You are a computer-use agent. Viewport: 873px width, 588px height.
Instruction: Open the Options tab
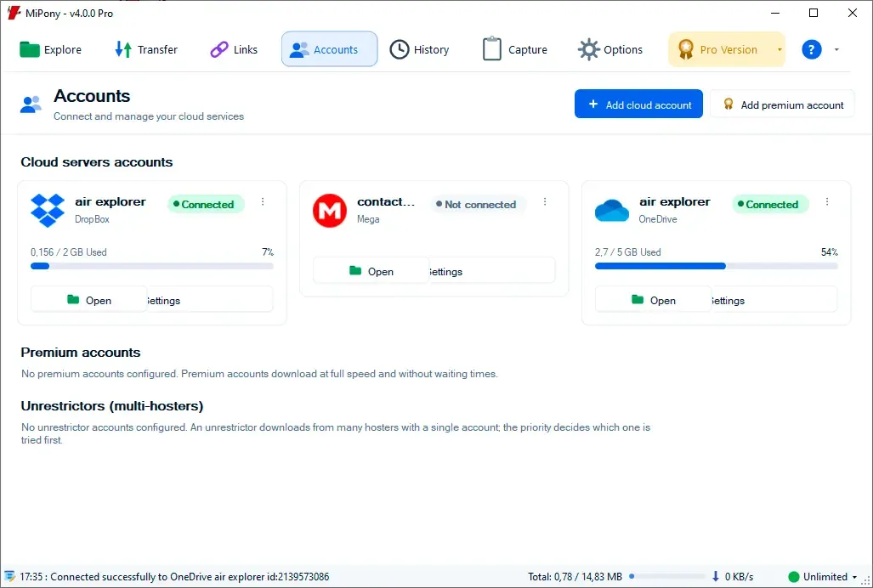pyautogui.click(x=610, y=49)
